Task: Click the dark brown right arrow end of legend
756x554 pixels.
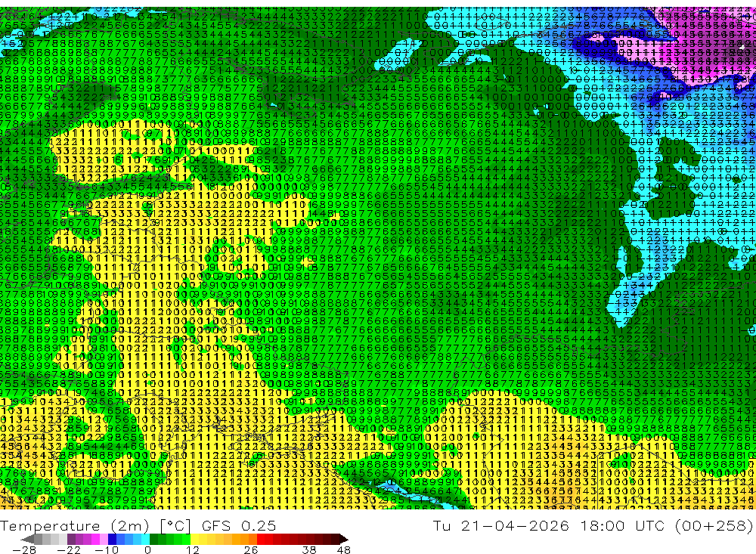Action: pos(344,539)
